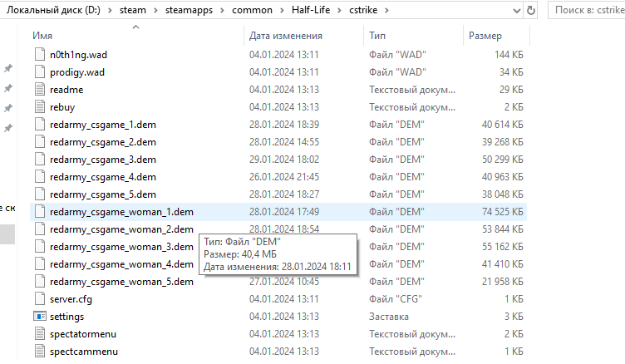Go to Локальный диск (D:) breadcrumb
Image resolution: width=625 pixels, height=364 pixels.
(x=53, y=10)
